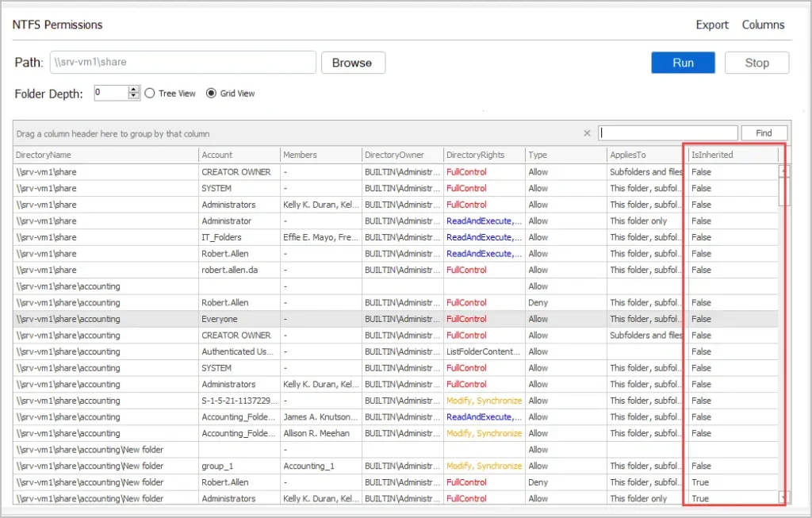Viewport: 812px width, 518px height.
Task: Click the group_1 account cell
Action: 239,466
